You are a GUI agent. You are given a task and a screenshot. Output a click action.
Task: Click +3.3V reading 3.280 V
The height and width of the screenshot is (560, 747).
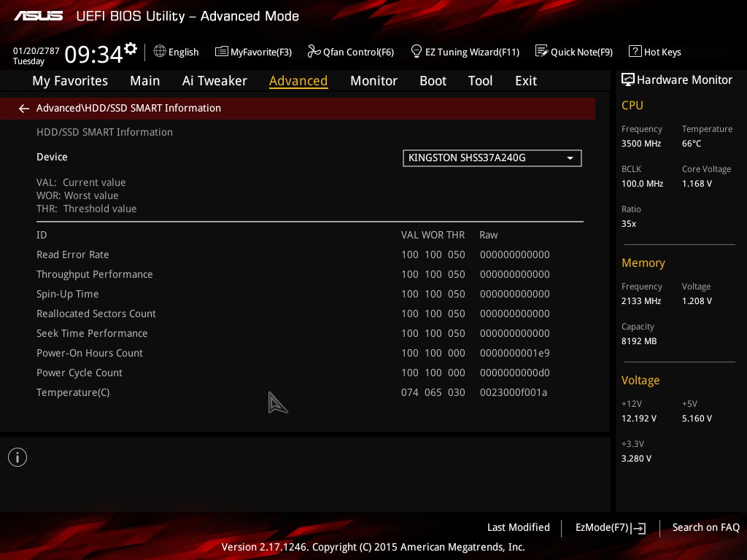point(636,458)
